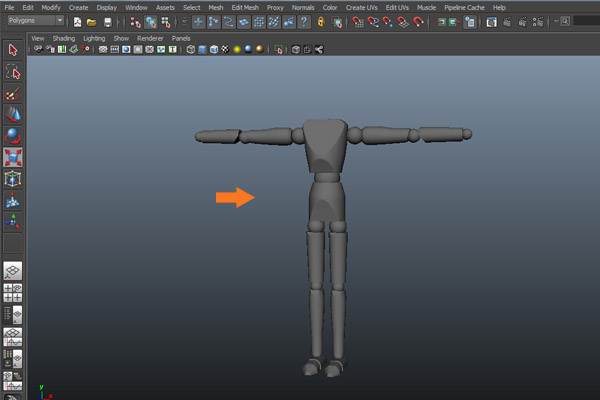
Task: Switch to Persp/Outliner layout
Action: pyautogui.click(x=13, y=314)
